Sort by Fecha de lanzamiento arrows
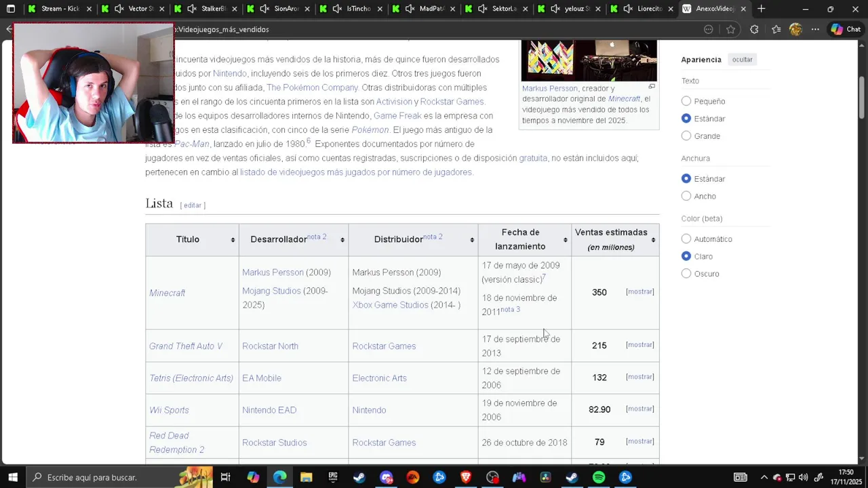Image resolution: width=868 pixels, height=488 pixels. click(565, 240)
